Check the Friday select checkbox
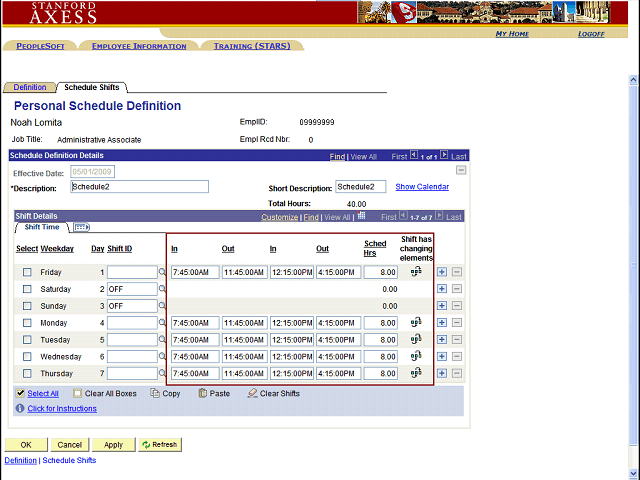 coord(27,272)
